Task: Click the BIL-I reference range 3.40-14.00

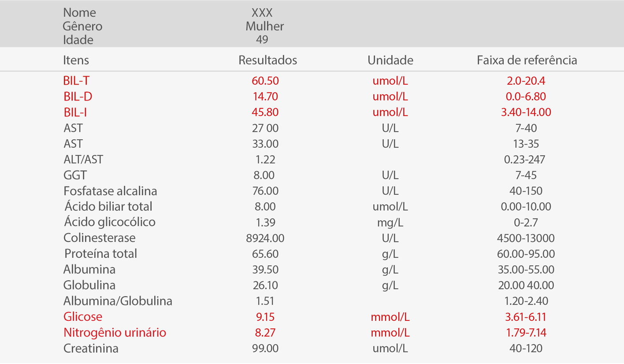Action: (x=526, y=112)
